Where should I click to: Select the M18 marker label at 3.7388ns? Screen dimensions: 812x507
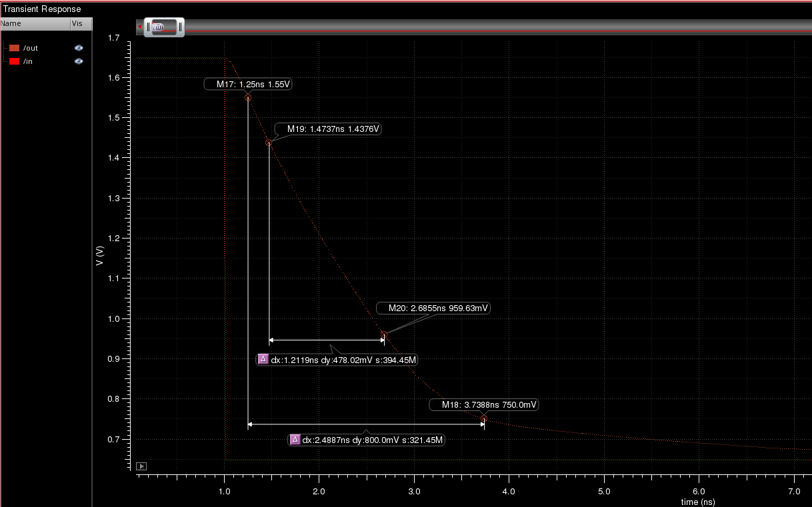[x=484, y=405]
